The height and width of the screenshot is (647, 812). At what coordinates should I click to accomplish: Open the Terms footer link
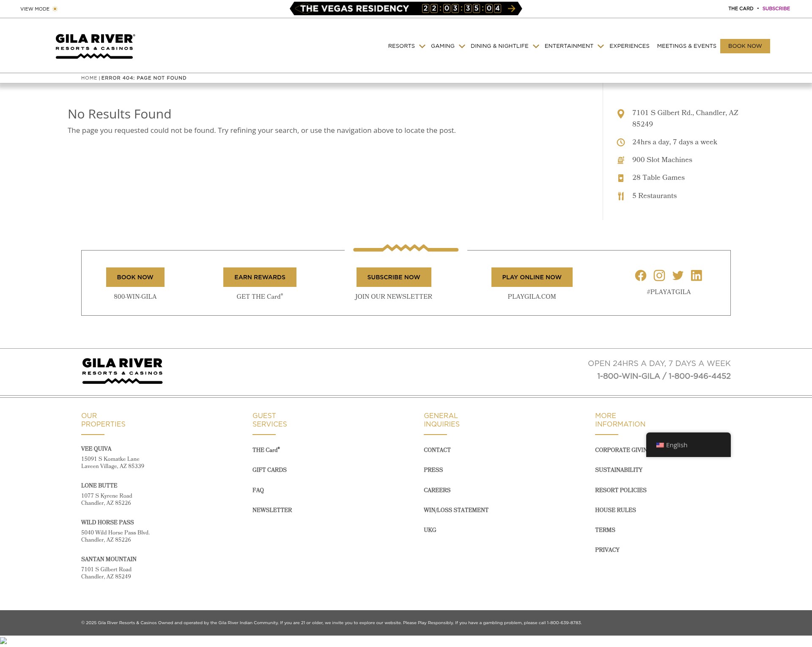point(605,530)
